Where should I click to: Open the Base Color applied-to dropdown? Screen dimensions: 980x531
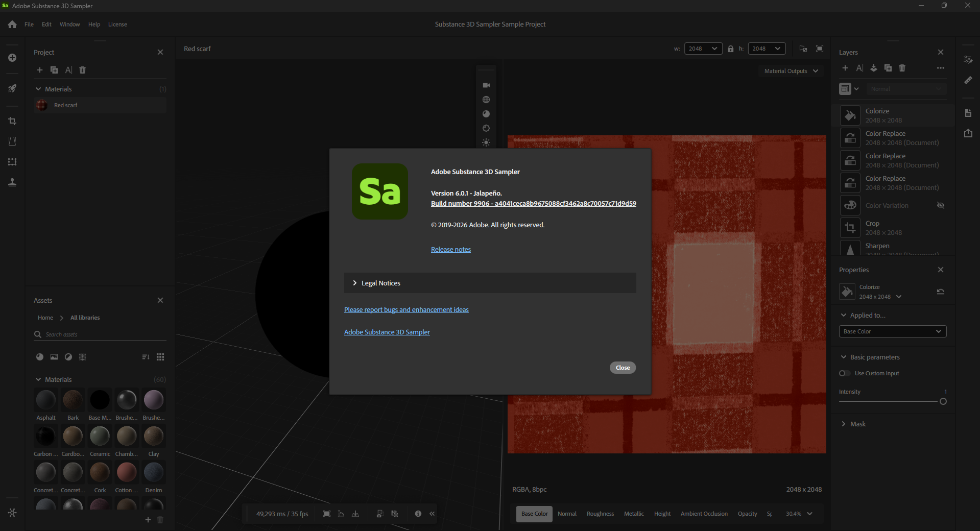(893, 331)
